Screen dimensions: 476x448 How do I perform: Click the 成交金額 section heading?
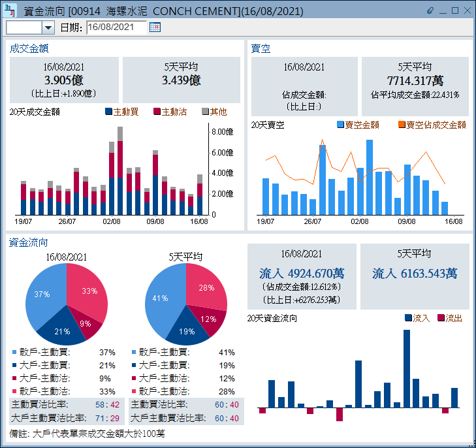pyautogui.click(x=29, y=48)
